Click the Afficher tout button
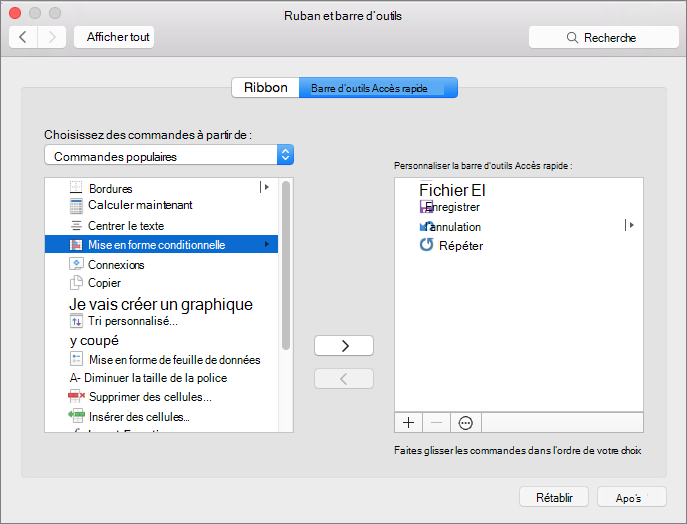This screenshot has width=687, height=524. [114, 37]
